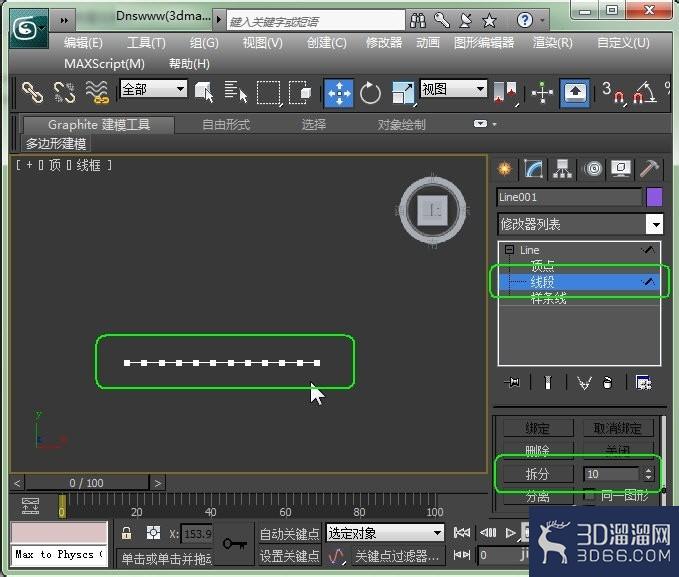The width and height of the screenshot is (679, 577).
Task: Open the 3ds Max application menu logo
Action: click(29, 29)
